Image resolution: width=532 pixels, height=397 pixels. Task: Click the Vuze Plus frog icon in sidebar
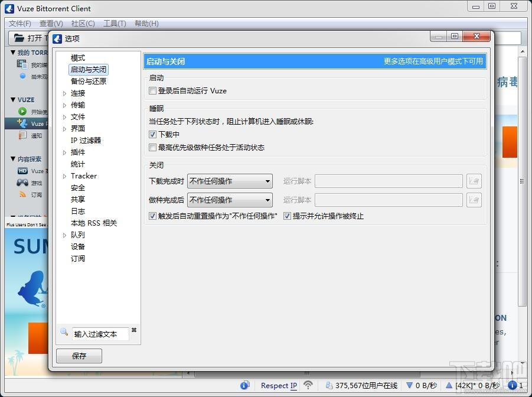22,123
